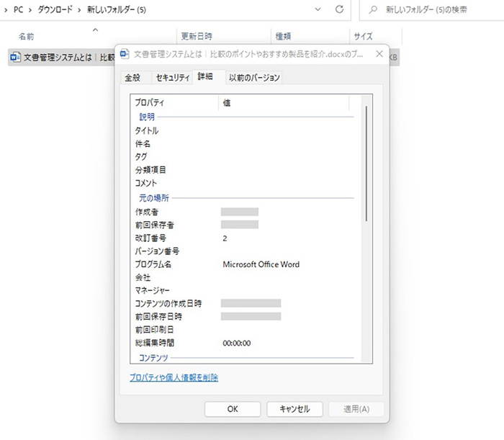Click the 新しいフォルダー (5) breadcrumb
The image size is (504, 440).
pos(117,9)
